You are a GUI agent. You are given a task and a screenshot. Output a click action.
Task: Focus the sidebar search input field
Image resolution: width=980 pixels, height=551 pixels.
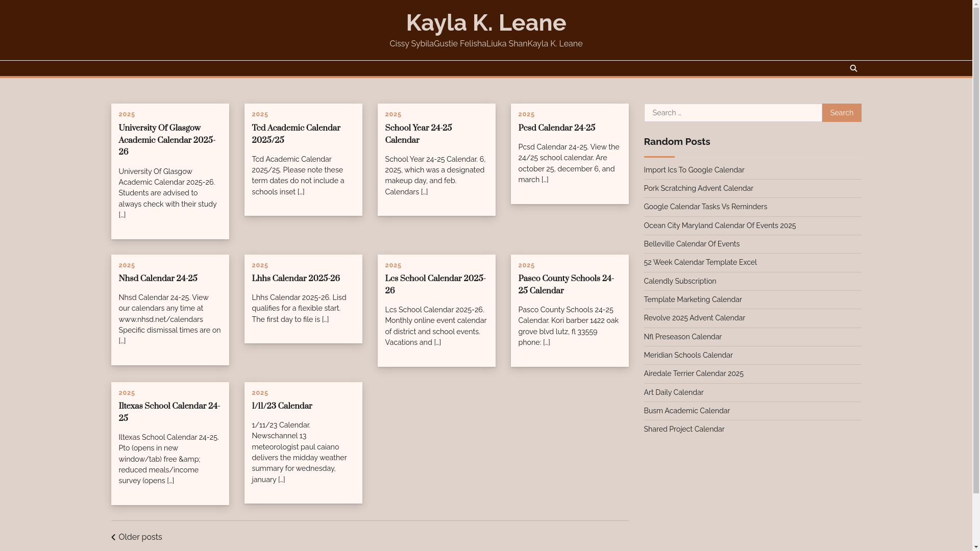pos(732,113)
